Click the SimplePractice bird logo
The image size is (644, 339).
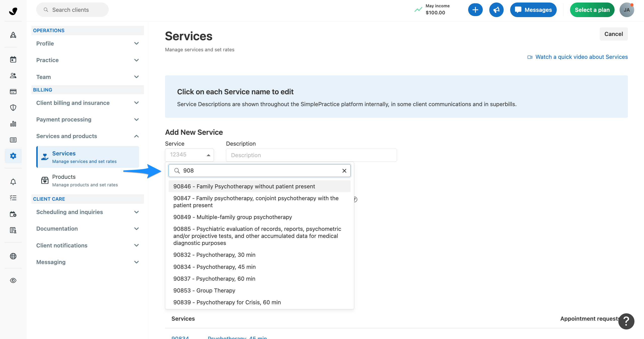click(13, 11)
